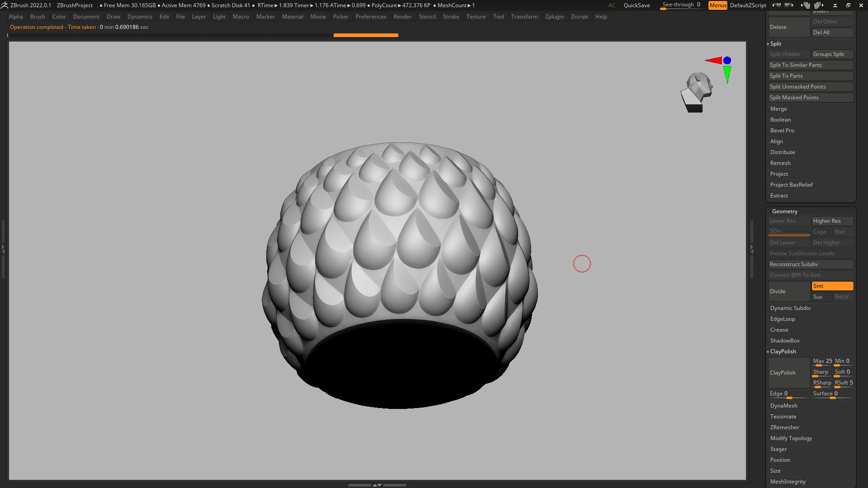This screenshot has width=868, height=488.
Task: Open the Brush menu
Action: pos(38,17)
